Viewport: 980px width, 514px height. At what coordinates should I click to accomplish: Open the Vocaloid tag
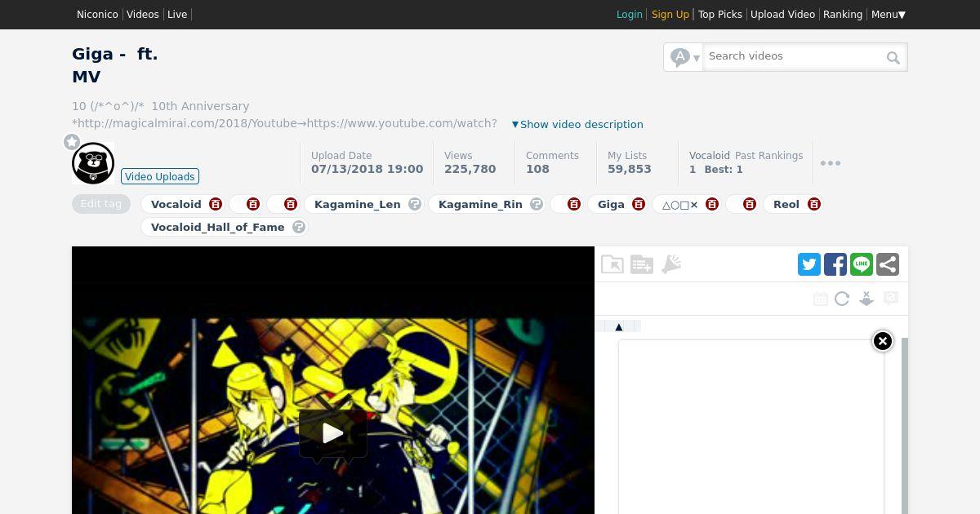point(176,204)
